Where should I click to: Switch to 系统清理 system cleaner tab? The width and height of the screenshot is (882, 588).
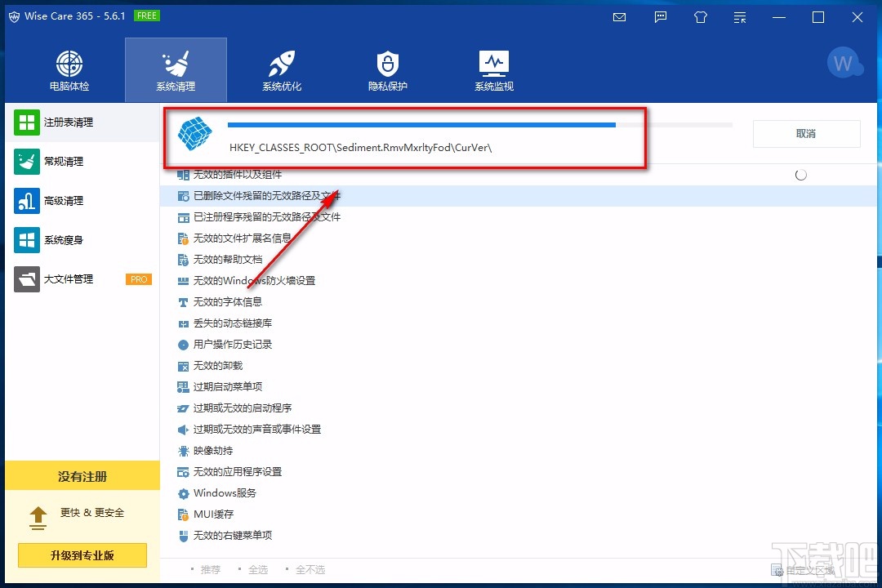176,70
